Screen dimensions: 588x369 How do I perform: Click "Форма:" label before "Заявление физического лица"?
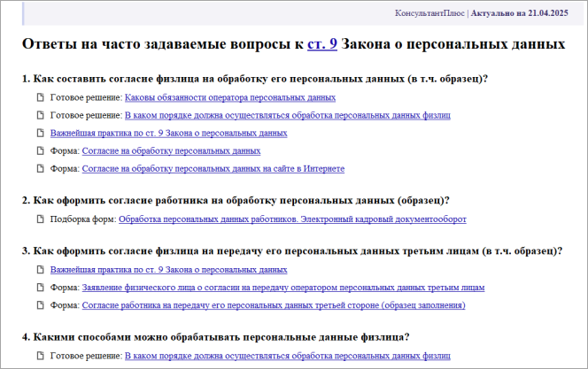click(65, 288)
